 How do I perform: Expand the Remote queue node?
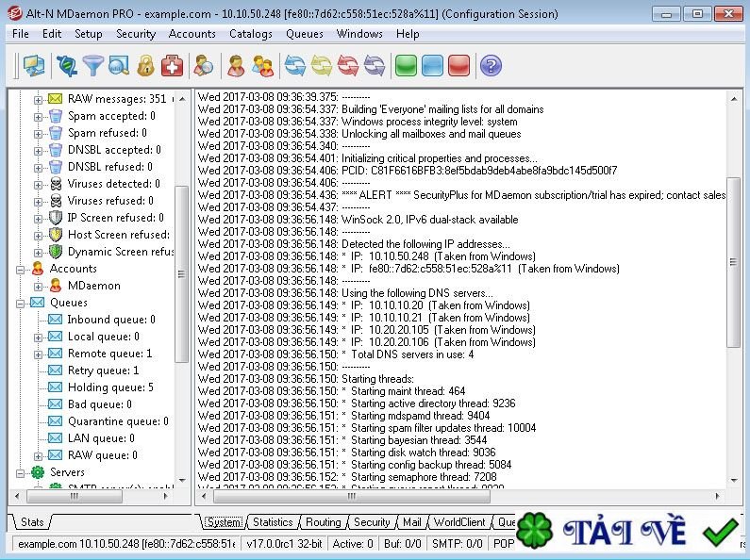(38, 354)
